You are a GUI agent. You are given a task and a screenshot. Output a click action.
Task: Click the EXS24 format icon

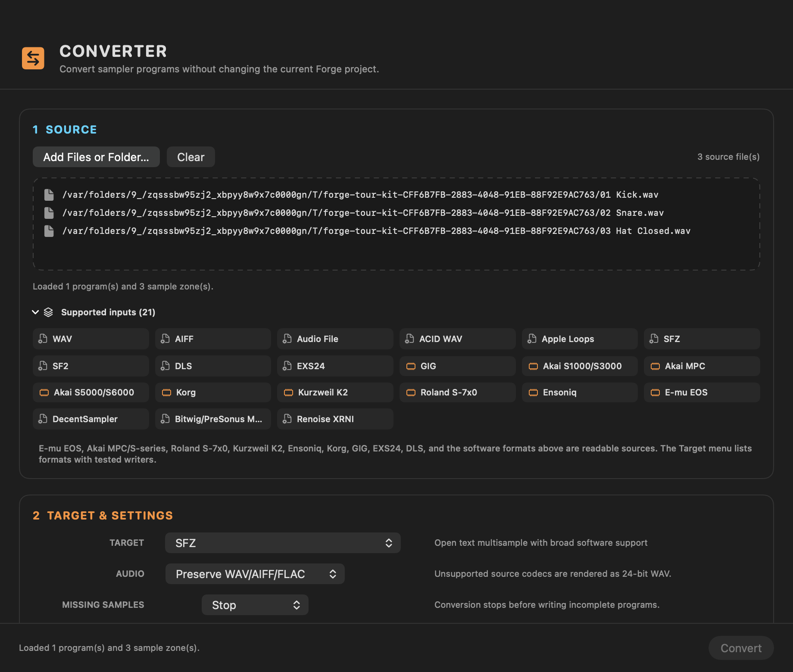tap(287, 366)
